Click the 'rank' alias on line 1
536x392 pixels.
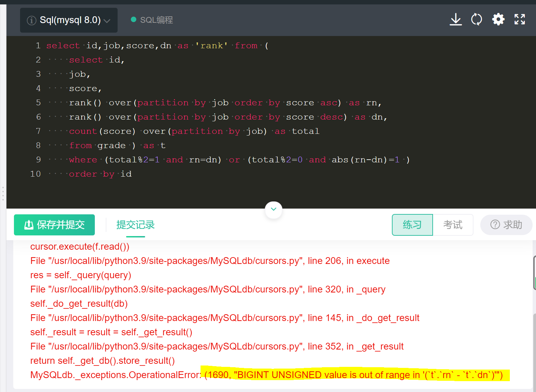click(x=211, y=46)
